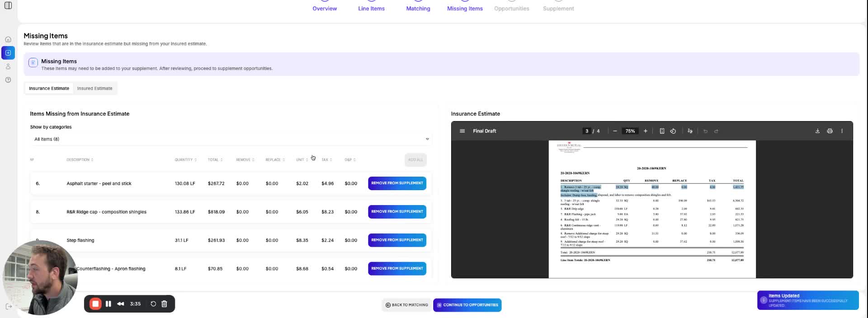
Task: Switch to the Insurance Estimate tab
Action: point(49,89)
